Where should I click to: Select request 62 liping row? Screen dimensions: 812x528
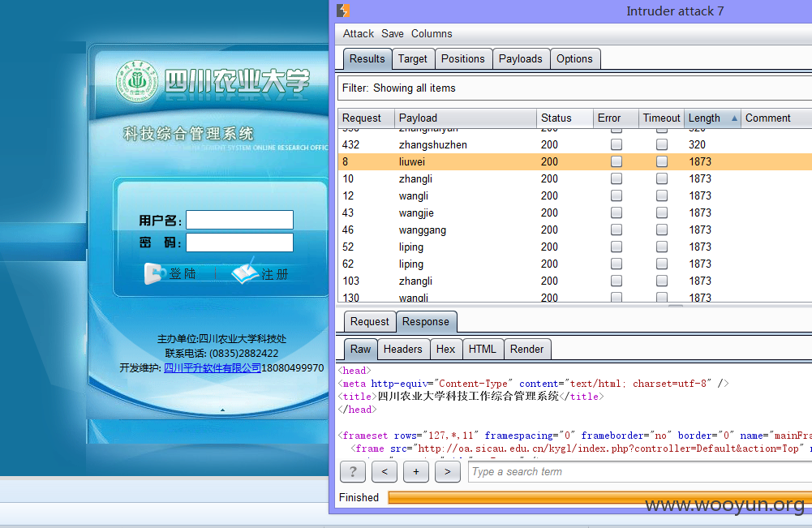tap(575, 264)
